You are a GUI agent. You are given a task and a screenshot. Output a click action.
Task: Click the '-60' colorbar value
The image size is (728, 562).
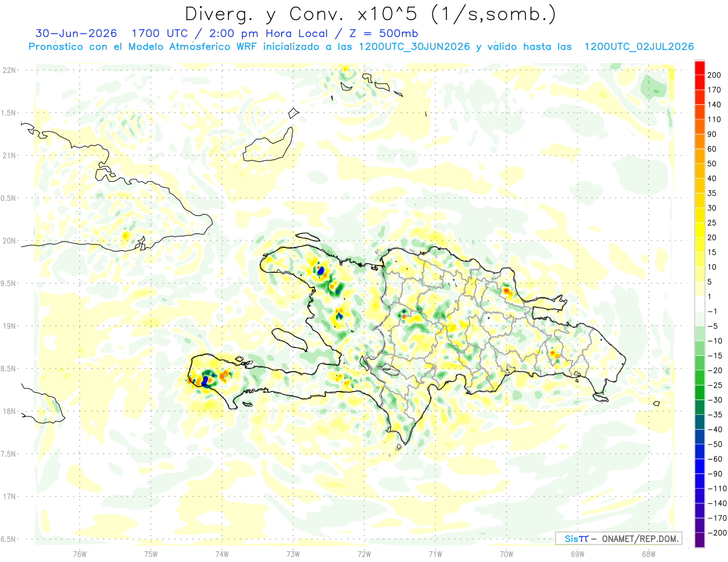pos(714,459)
